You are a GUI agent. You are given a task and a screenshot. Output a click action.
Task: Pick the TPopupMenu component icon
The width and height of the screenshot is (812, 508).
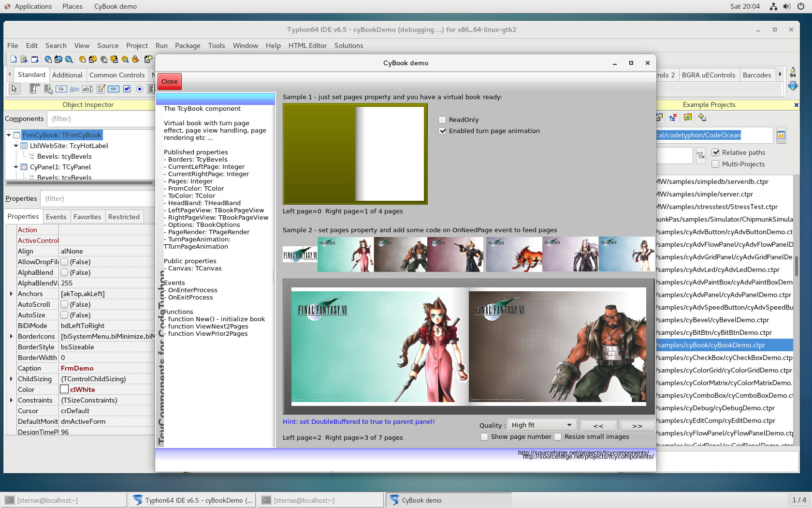48,89
